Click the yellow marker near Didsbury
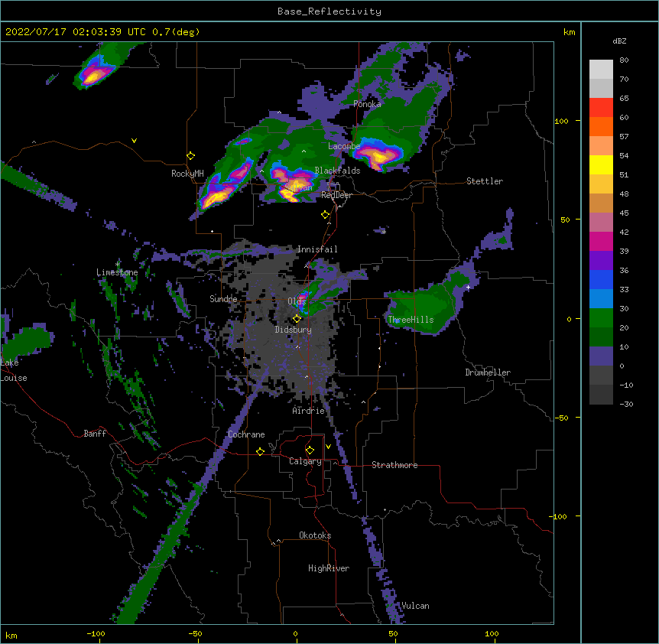This screenshot has width=659, height=644. click(x=297, y=319)
